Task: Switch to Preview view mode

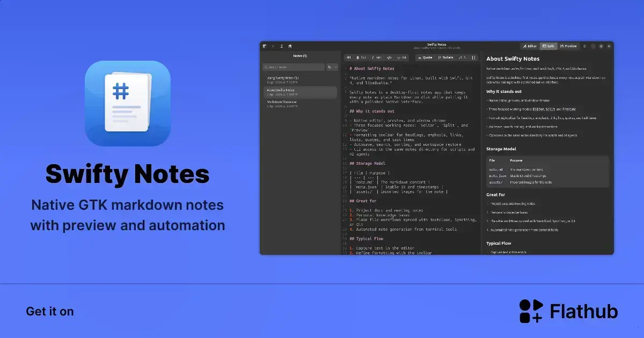Action: click(x=568, y=46)
